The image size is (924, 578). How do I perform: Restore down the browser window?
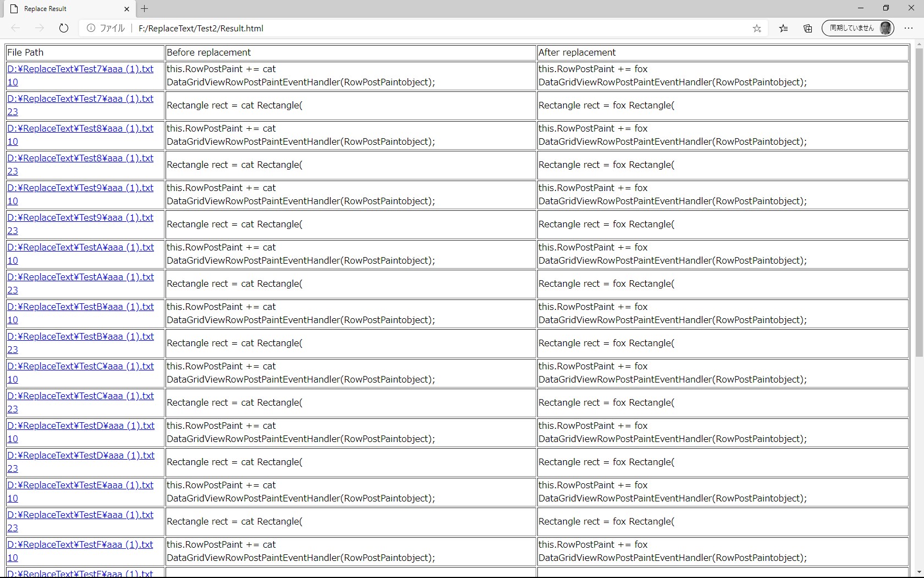pyautogui.click(x=886, y=8)
